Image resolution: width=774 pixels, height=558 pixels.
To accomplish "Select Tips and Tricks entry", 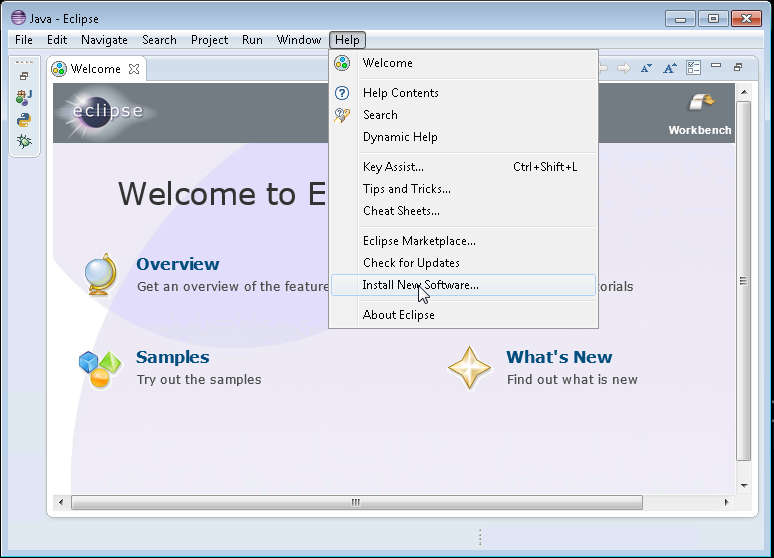I will point(463,189).
